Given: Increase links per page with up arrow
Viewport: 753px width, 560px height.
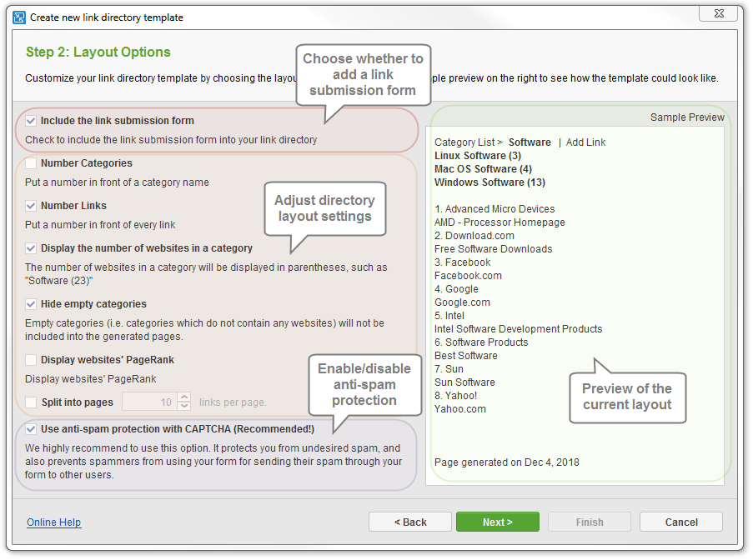Looking at the screenshot, I should [x=184, y=397].
